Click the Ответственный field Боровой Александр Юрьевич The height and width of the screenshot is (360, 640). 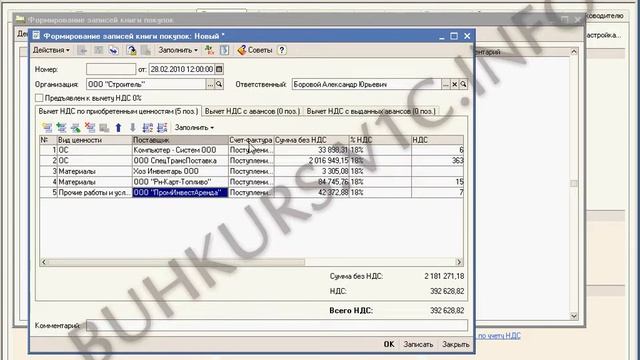click(x=367, y=84)
